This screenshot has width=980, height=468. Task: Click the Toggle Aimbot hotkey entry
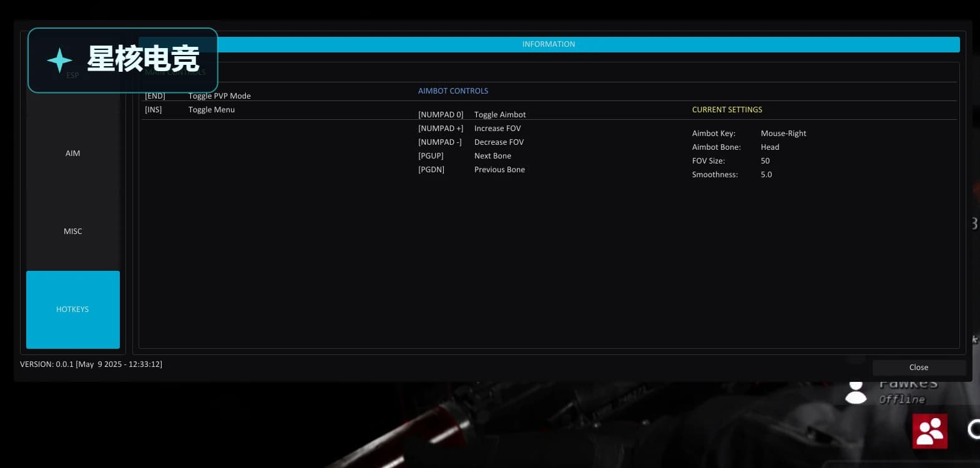(472, 115)
